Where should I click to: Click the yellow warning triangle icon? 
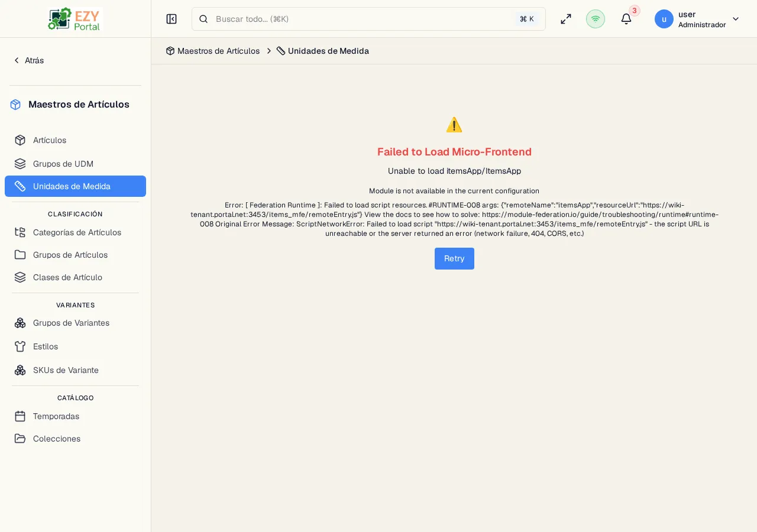[x=454, y=125]
